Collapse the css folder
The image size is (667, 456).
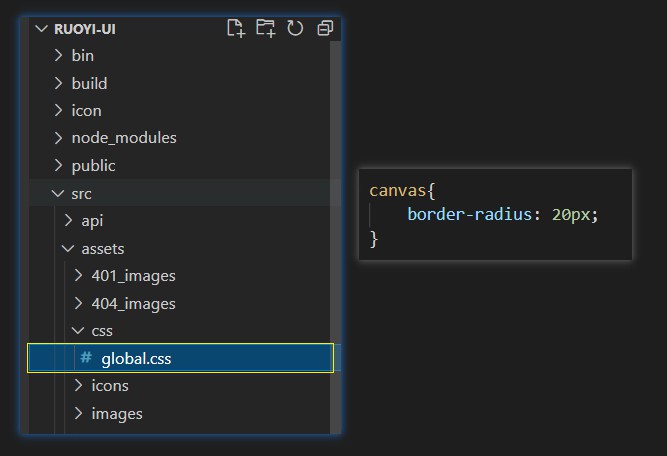(x=78, y=330)
